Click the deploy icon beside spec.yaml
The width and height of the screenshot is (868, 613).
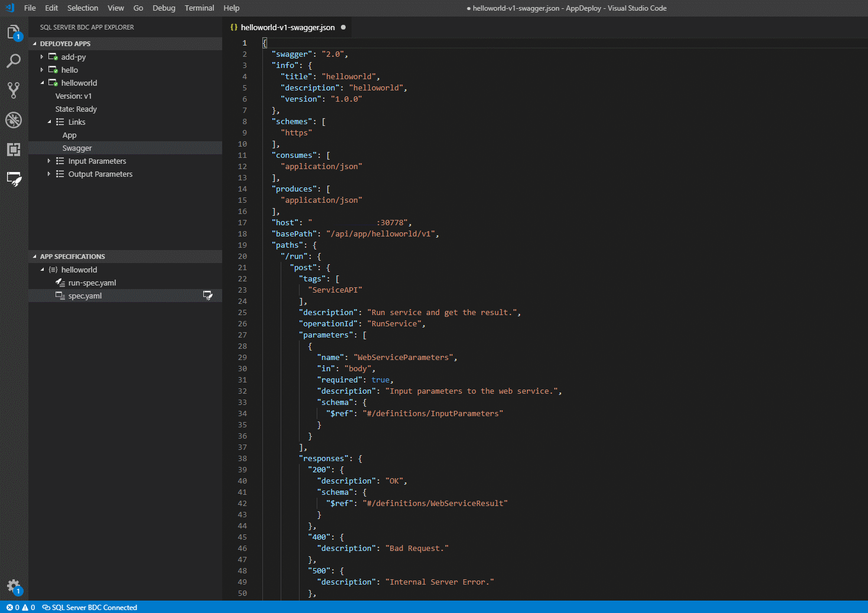208,295
